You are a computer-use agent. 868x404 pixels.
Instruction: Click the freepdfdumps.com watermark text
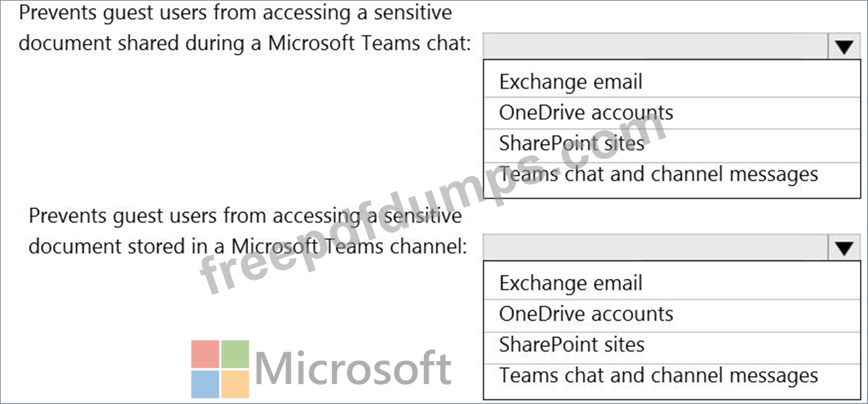click(x=433, y=204)
